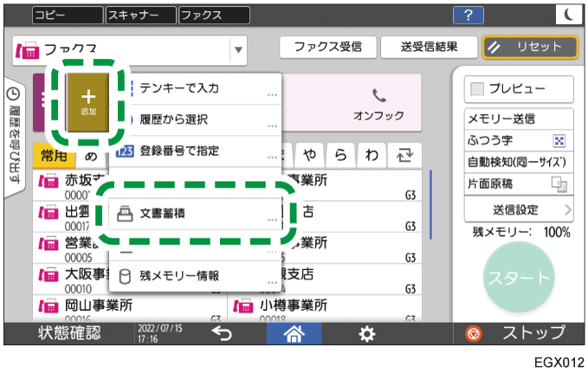This screenshot has width=588, height=373.
Task: Tap the back arrow icon
Action: 222,333
